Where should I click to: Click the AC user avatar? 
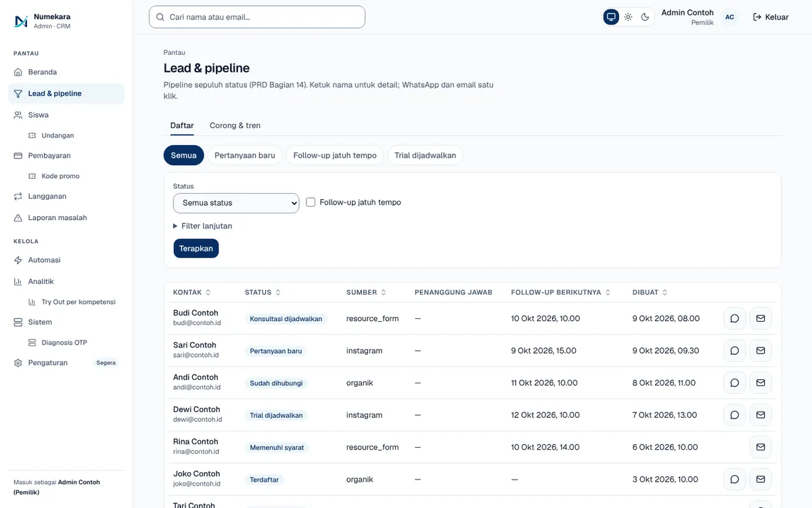pyautogui.click(x=729, y=17)
